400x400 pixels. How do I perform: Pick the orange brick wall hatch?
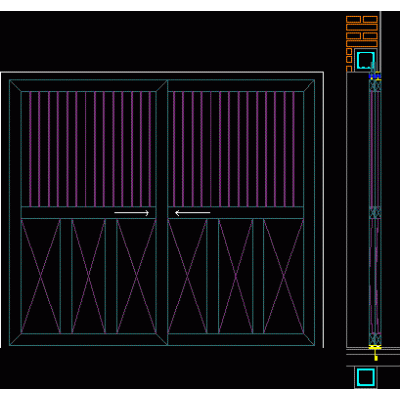coord(362,43)
